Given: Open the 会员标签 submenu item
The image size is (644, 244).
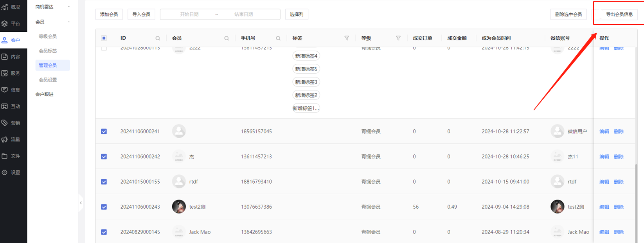Looking at the screenshot, I should (x=48, y=51).
